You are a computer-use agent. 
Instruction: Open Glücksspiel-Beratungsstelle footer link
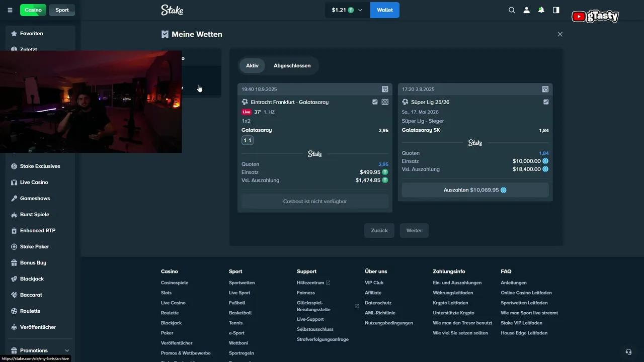point(313,306)
